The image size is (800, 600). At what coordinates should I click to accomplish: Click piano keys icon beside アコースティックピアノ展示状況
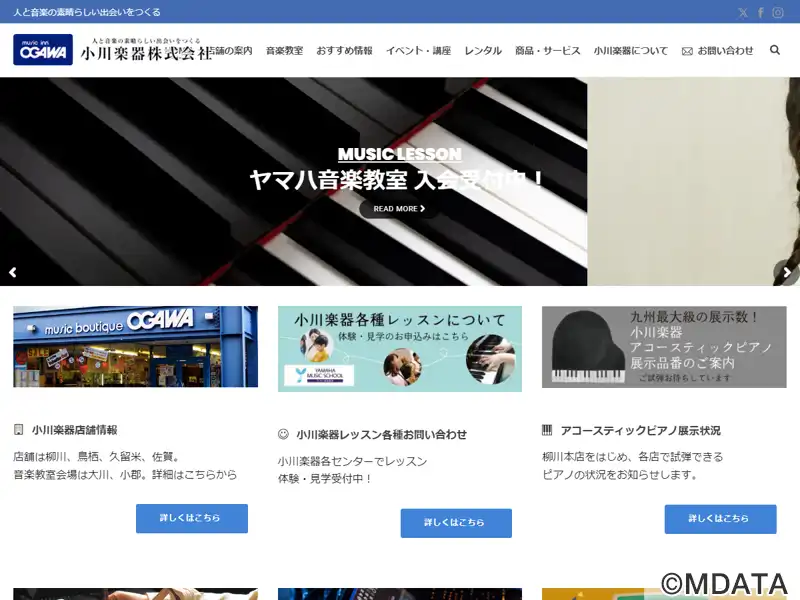click(547, 430)
